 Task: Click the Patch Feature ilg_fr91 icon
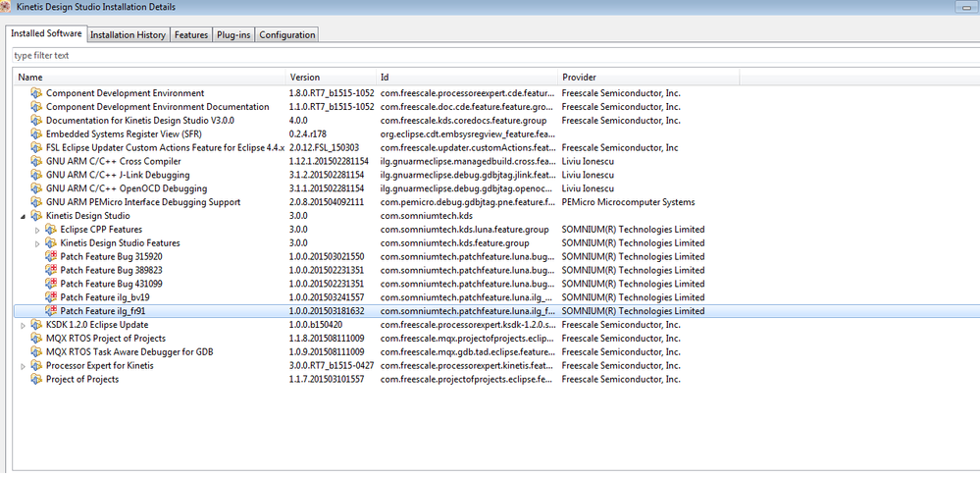pos(51,311)
